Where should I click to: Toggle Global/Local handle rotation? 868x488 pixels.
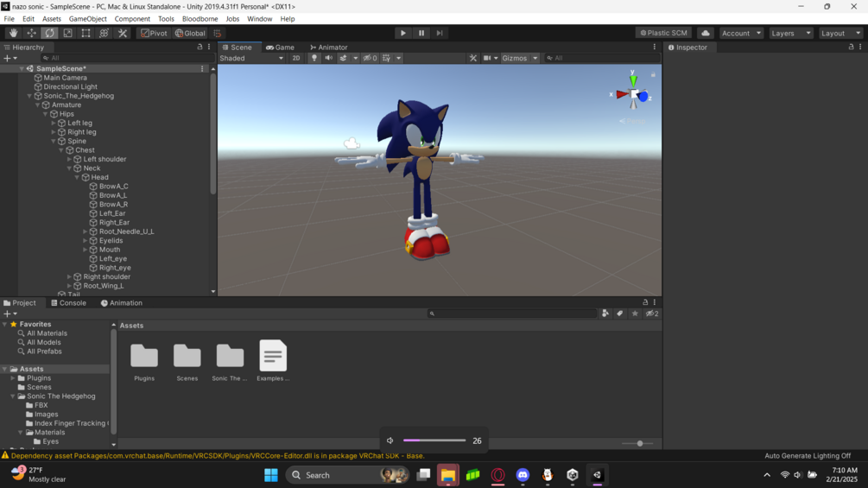[x=190, y=33]
